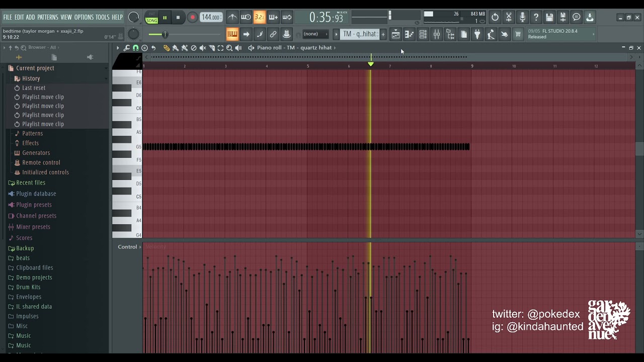
Task: Open the piano roll menu arrow
Action: click(x=118, y=48)
